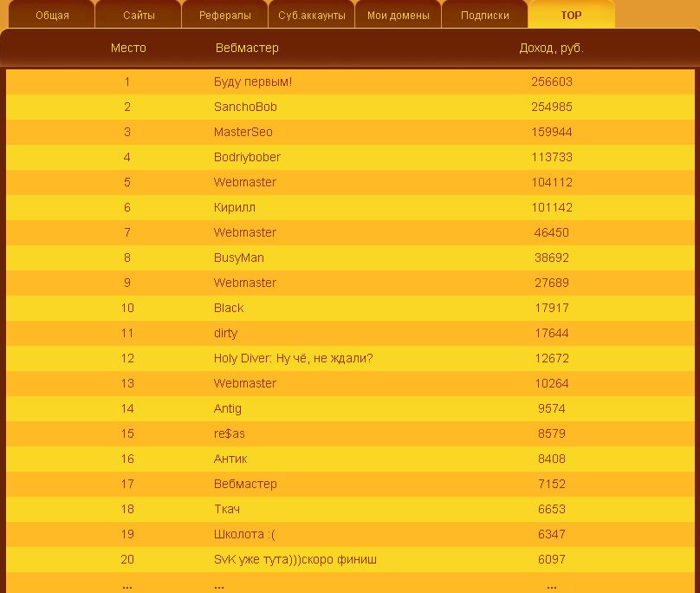Click webmaster name Школота :(
The image size is (700, 593).
(244, 534)
